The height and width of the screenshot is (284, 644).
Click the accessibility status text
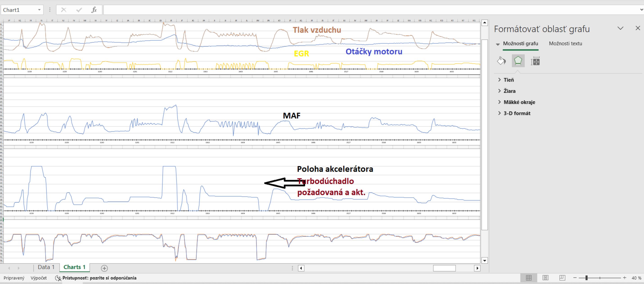click(99, 278)
